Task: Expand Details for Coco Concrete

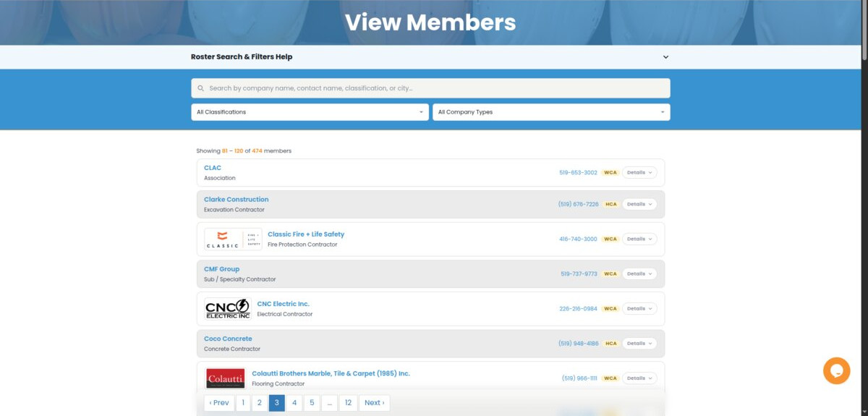Action: coord(639,343)
